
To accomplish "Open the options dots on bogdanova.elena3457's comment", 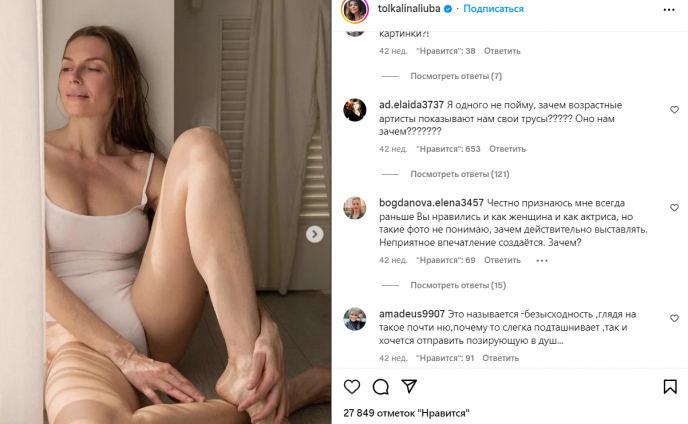I will [x=542, y=260].
